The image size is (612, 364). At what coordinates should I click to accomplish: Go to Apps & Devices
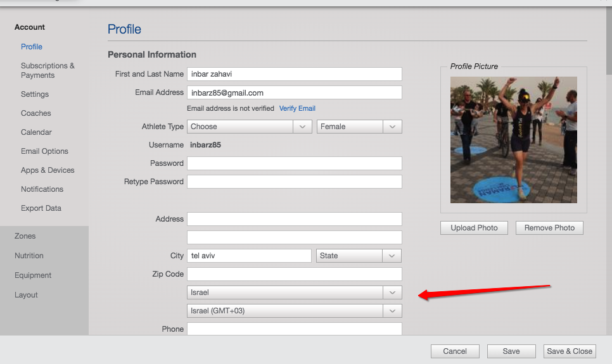48,170
